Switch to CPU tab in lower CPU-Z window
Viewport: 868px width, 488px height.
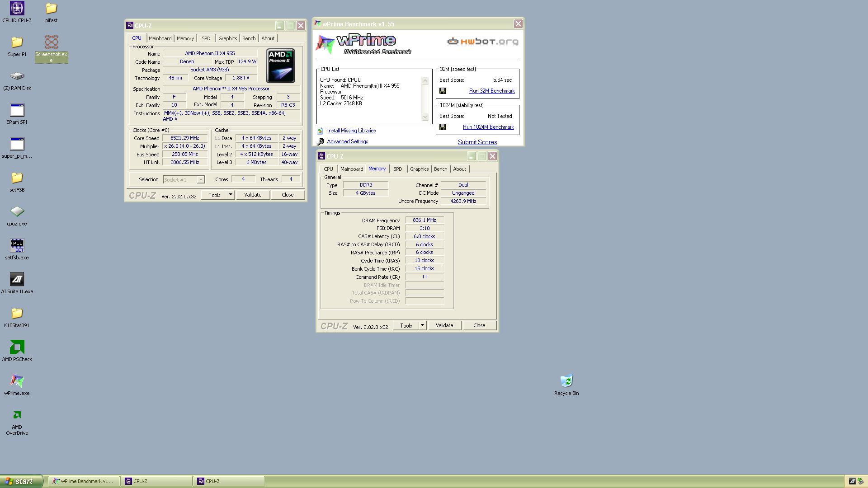pos(328,169)
